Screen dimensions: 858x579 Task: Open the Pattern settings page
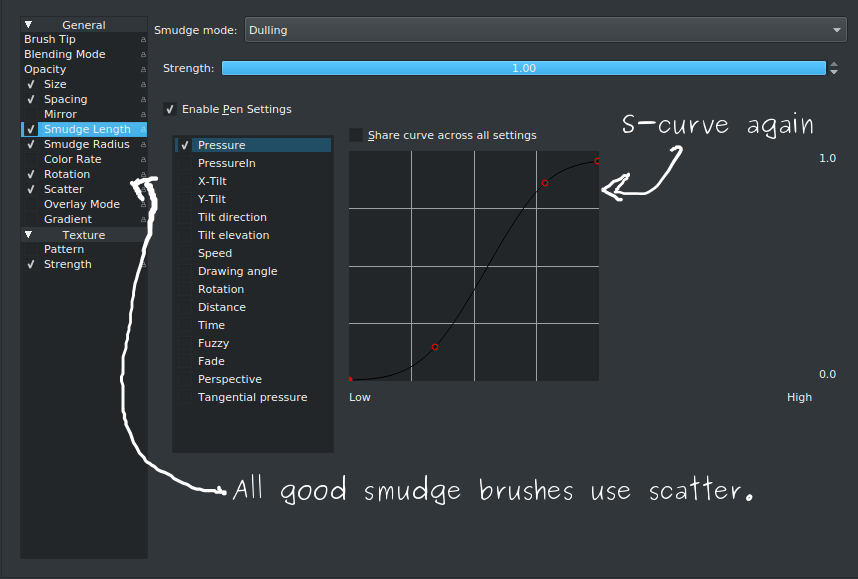click(63, 249)
